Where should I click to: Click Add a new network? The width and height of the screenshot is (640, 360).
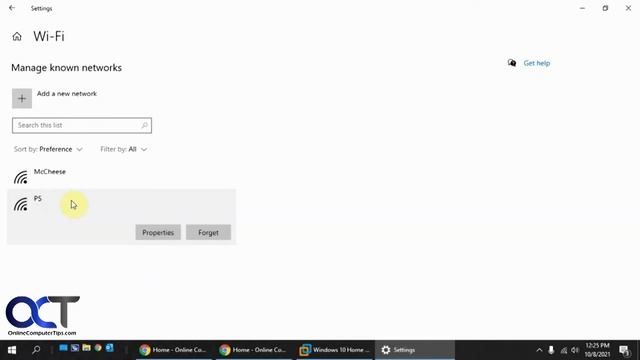[x=67, y=93]
